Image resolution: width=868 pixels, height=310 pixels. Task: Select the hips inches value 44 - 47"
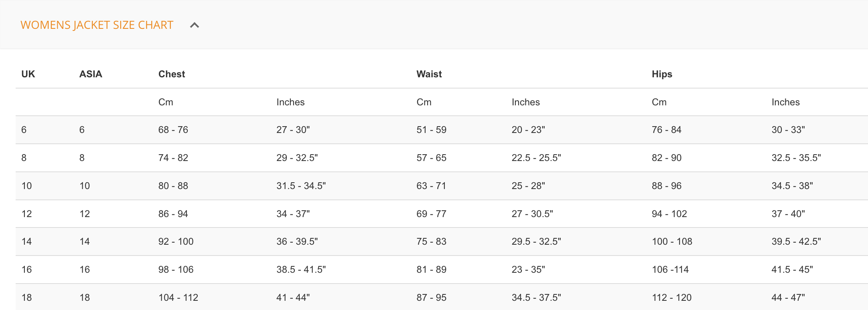click(788, 298)
